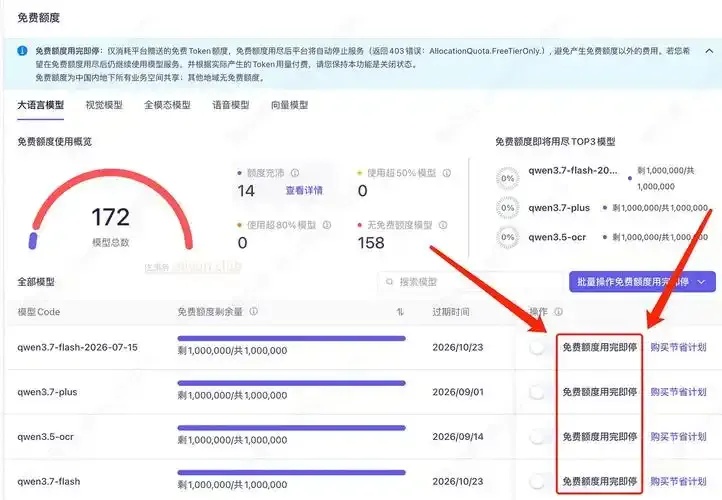Image resolution: width=722 pixels, height=500 pixels.
Task: Click model code qwen3.5-ocr in table
Action: (46, 436)
